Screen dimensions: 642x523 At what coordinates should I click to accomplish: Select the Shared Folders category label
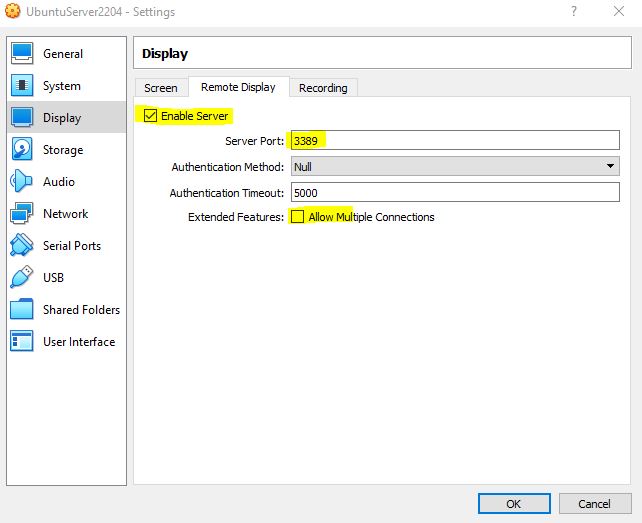pos(81,309)
